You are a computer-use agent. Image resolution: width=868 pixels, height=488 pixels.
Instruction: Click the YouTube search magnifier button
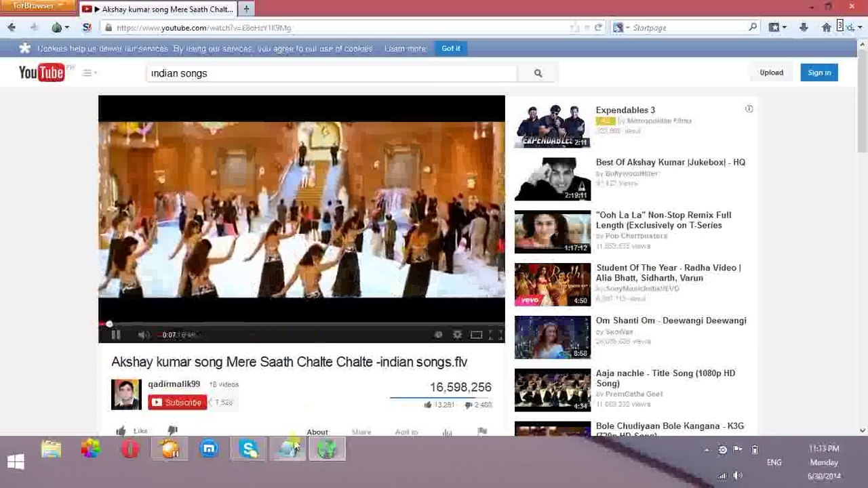coord(538,73)
